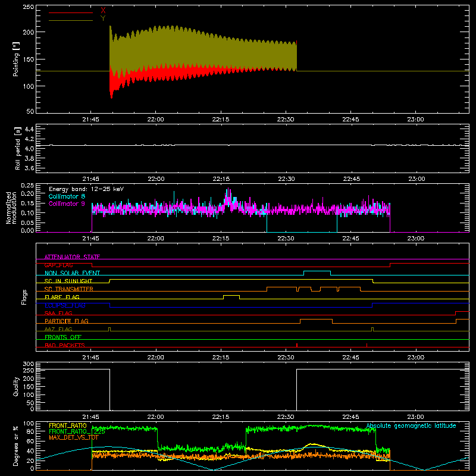
Task: Click the 0.25 tick on modulation axis
Action: 27,186
